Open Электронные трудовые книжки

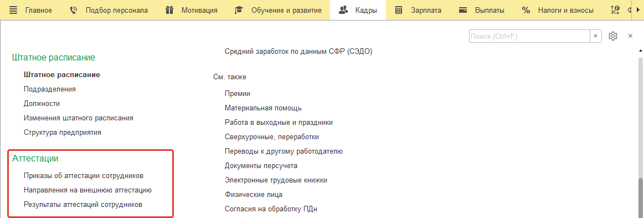coord(276,180)
